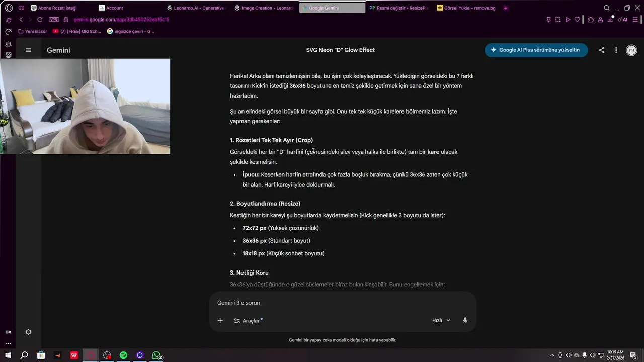Click the taskbar search magnifier

click(x=24, y=355)
